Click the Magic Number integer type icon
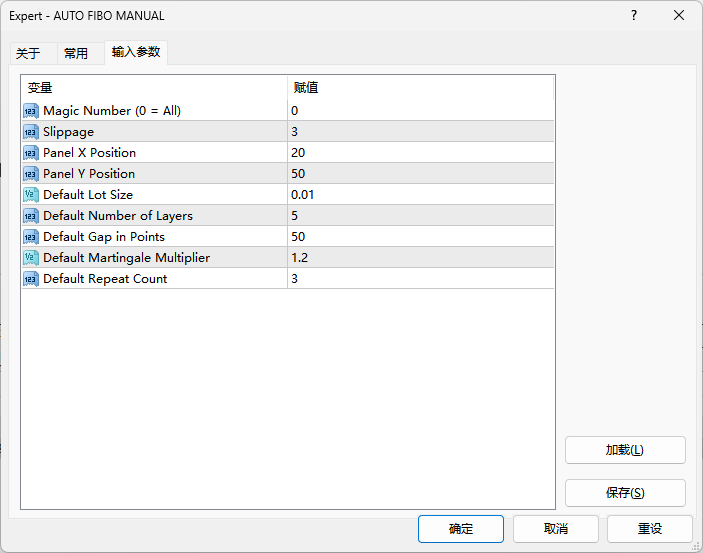The image size is (703, 553). (31, 111)
